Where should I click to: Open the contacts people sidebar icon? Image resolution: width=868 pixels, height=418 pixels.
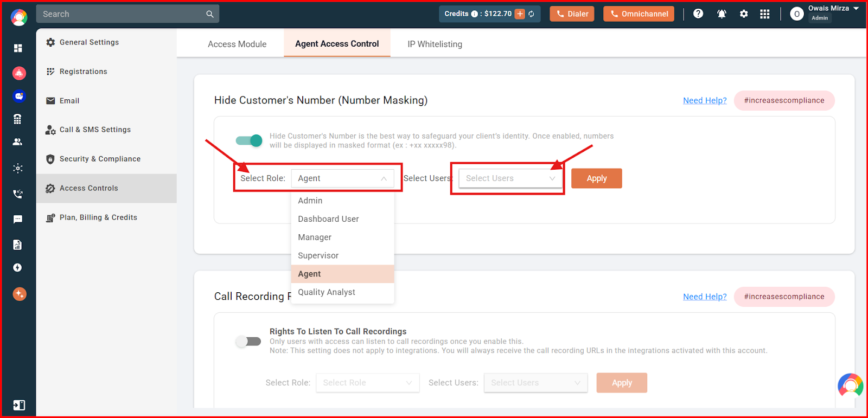click(18, 142)
